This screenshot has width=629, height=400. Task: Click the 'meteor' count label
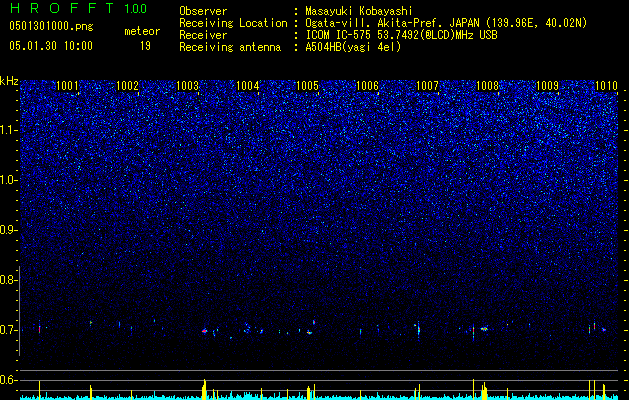tap(142, 31)
